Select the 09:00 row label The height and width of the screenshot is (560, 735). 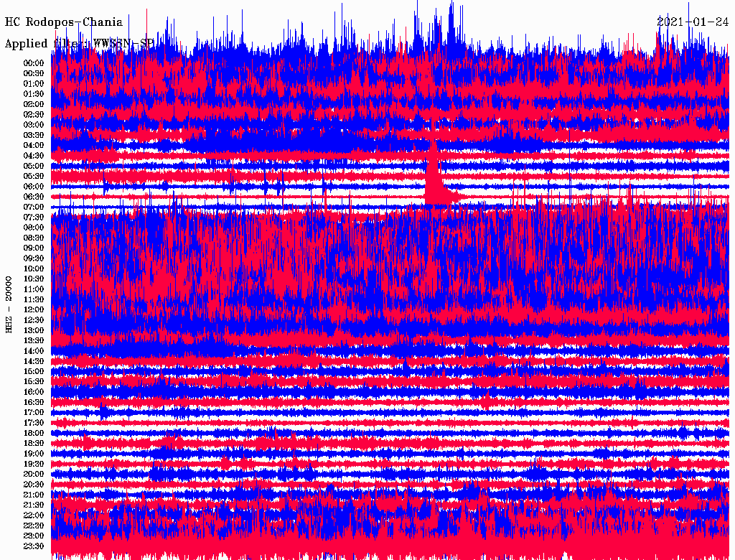(33, 248)
